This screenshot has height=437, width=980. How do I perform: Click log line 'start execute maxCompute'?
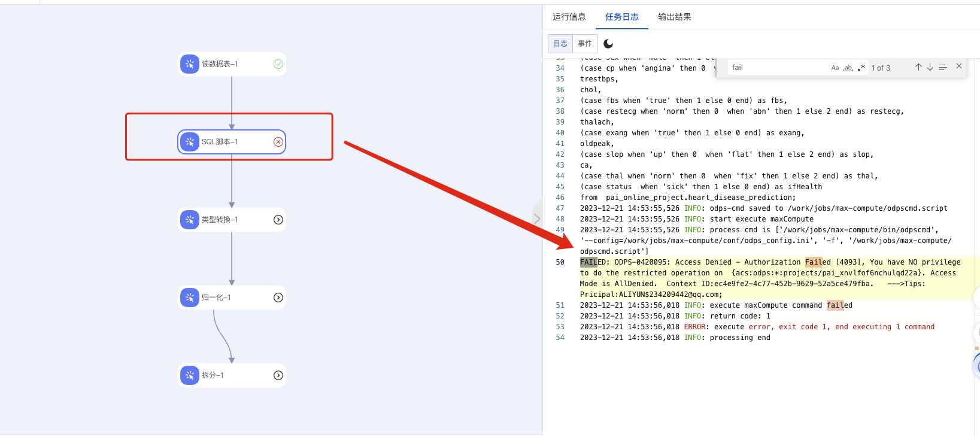[697, 219]
